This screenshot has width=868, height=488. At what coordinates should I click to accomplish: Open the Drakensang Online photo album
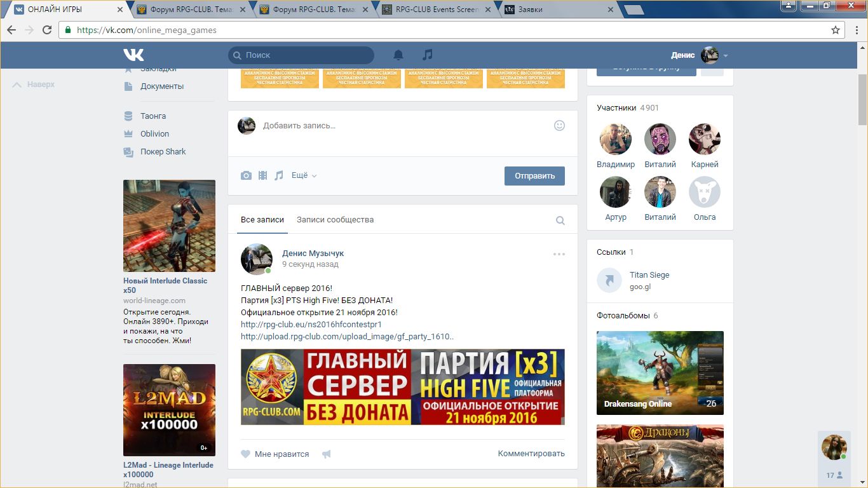660,373
